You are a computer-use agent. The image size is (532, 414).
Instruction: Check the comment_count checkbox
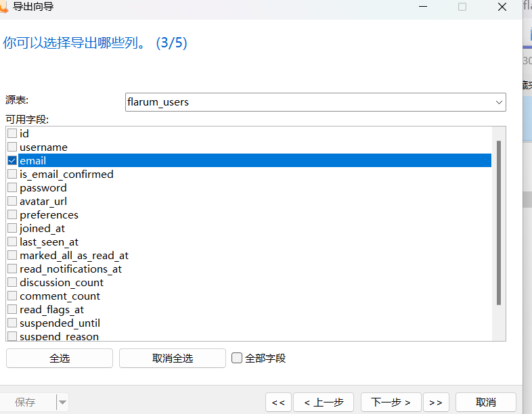pyautogui.click(x=12, y=296)
